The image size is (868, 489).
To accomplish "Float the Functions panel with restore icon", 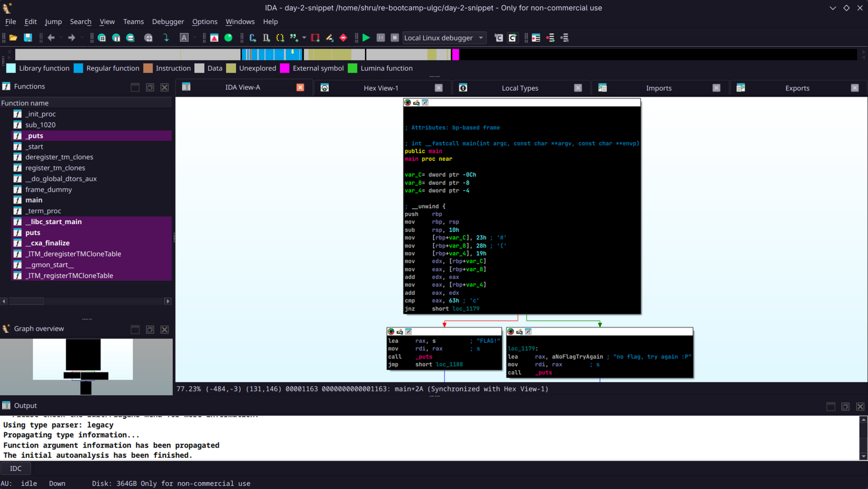I will 150,87.
